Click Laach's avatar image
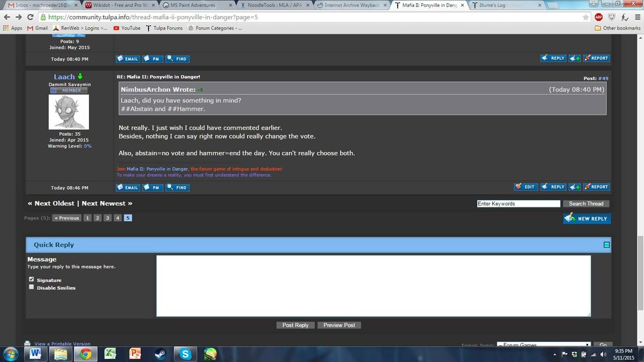Image resolution: width=644 pixels, height=362 pixels. [x=69, y=112]
